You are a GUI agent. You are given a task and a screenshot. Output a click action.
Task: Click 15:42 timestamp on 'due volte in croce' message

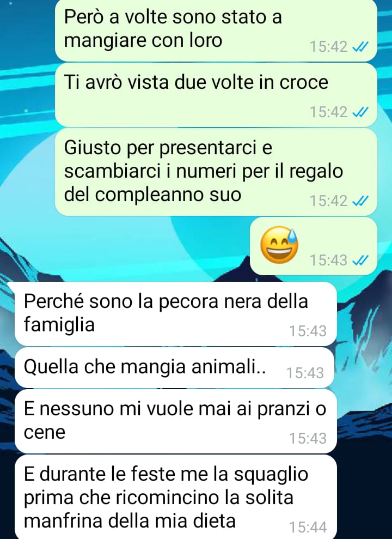pos(328,112)
